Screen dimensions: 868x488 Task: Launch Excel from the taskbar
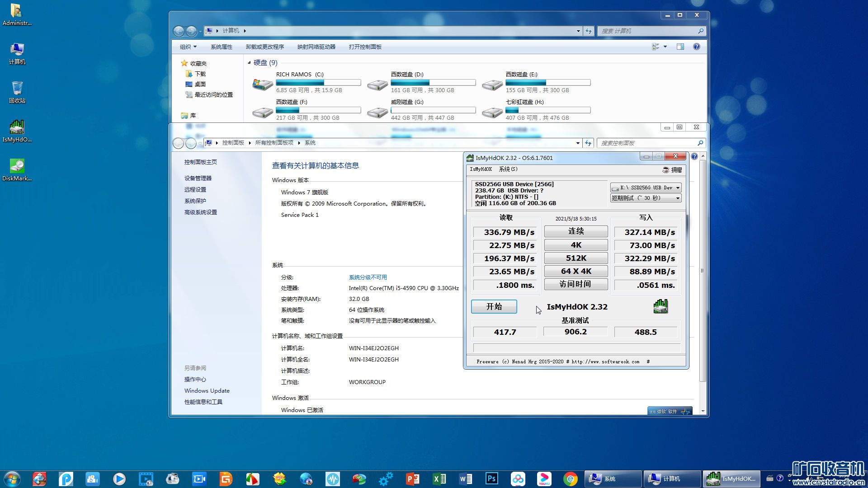tap(439, 479)
